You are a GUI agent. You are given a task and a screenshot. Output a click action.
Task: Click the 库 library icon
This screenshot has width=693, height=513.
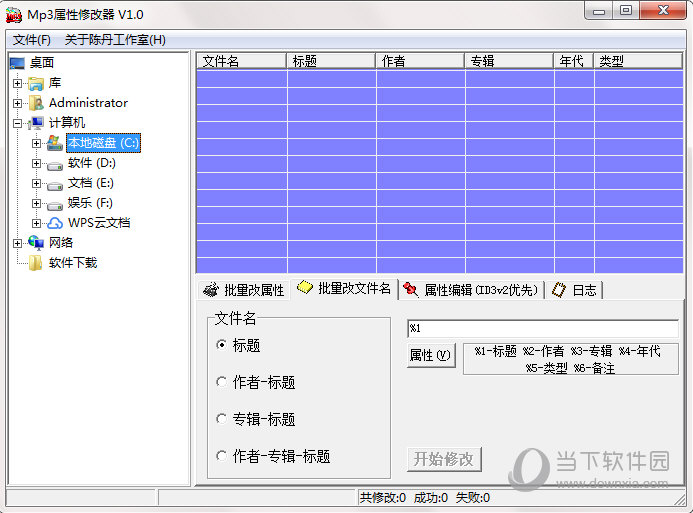36,83
